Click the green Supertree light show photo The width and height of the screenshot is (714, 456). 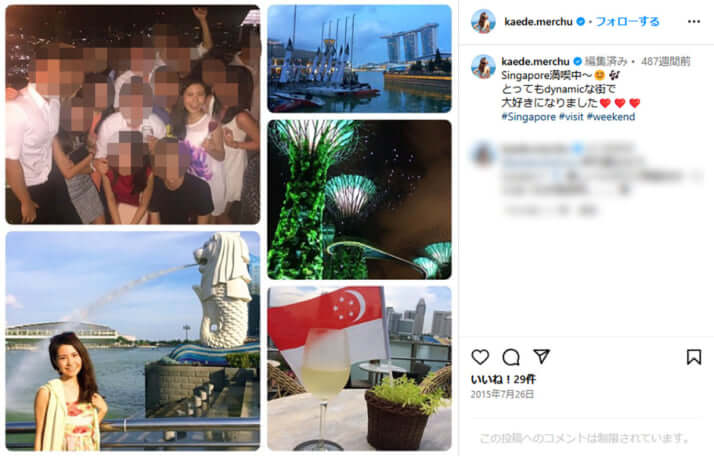359,200
